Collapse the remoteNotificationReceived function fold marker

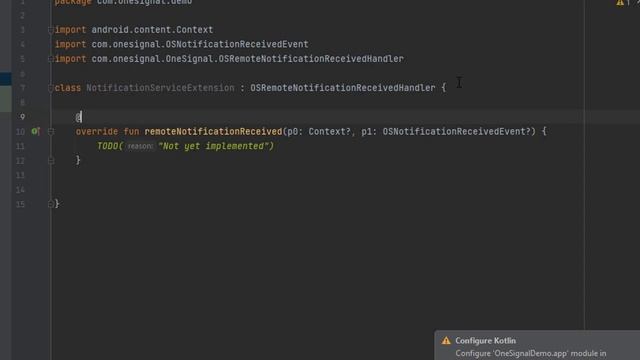coord(51,131)
